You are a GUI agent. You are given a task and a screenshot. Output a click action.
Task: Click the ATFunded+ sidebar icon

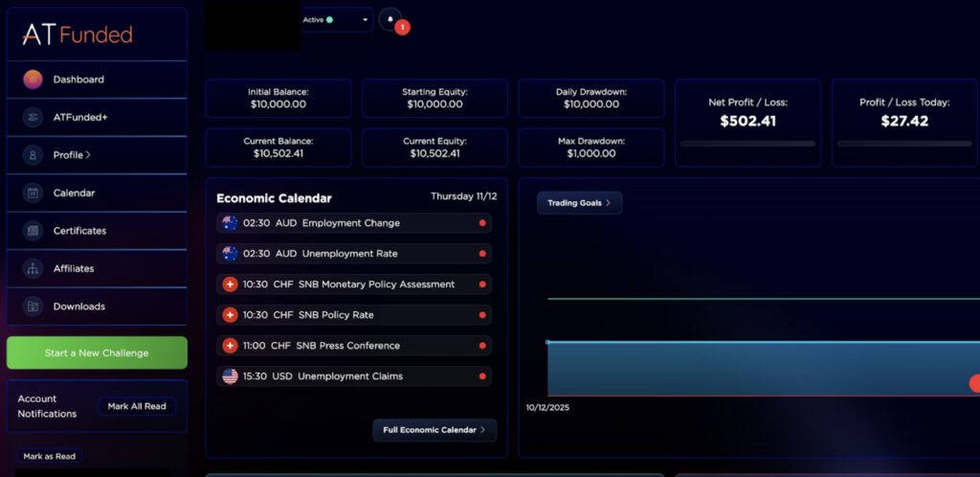[33, 118]
